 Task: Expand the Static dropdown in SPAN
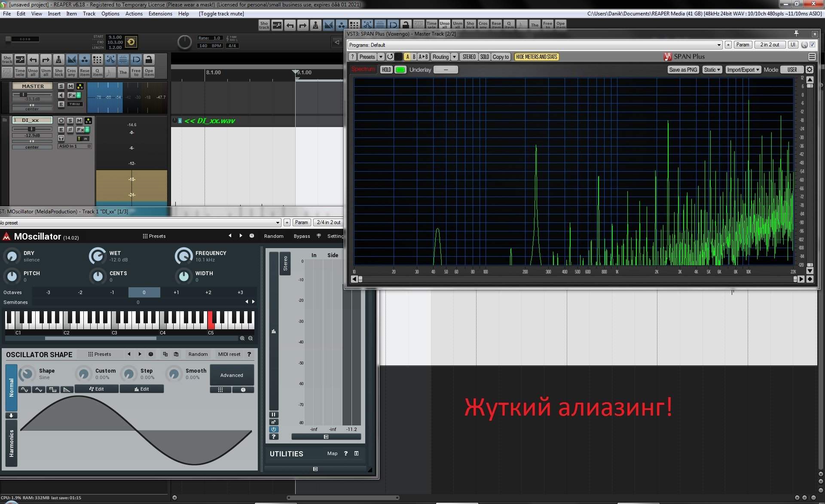point(712,70)
